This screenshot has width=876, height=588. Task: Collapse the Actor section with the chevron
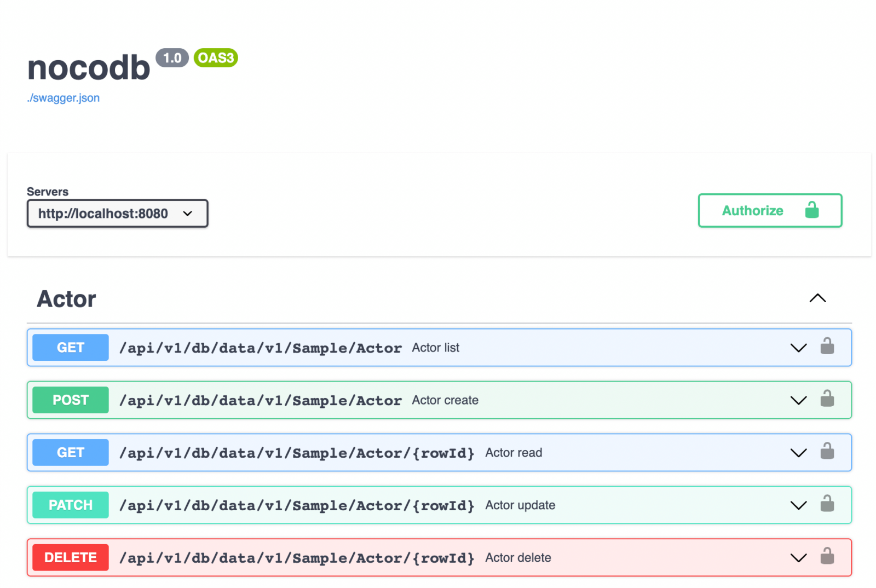[817, 298]
